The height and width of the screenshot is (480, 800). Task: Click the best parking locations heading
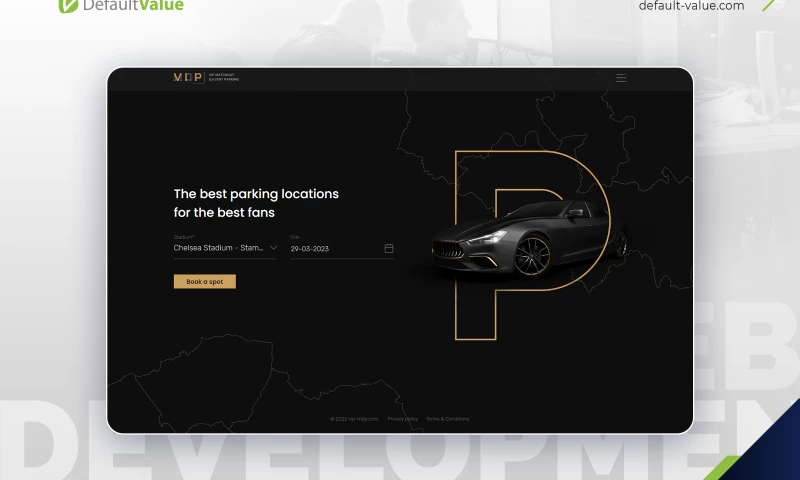tap(256, 203)
